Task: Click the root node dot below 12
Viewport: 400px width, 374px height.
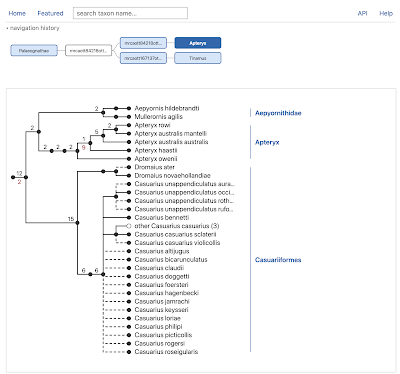Action: click(x=13, y=177)
